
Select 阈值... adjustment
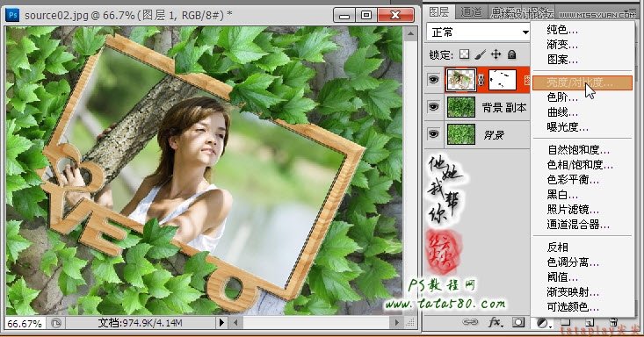tap(562, 277)
